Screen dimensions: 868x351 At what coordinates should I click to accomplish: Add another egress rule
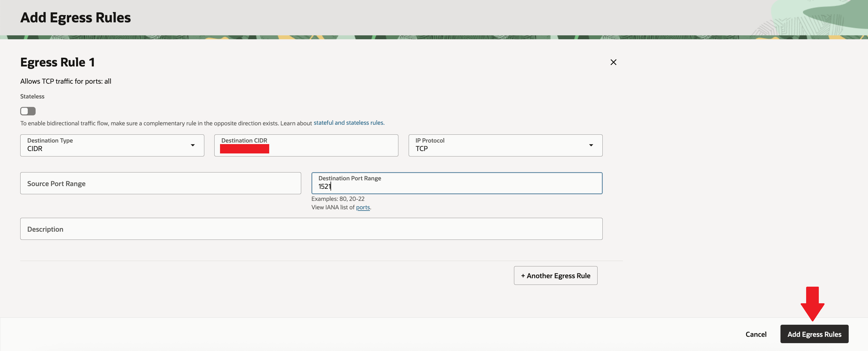click(x=555, y=275)
